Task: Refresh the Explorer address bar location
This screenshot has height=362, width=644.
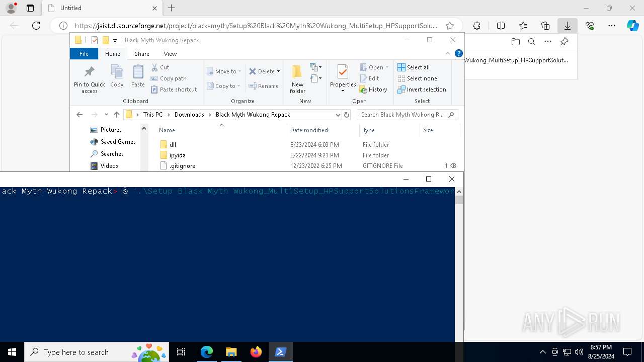Action: coord(346,115)
